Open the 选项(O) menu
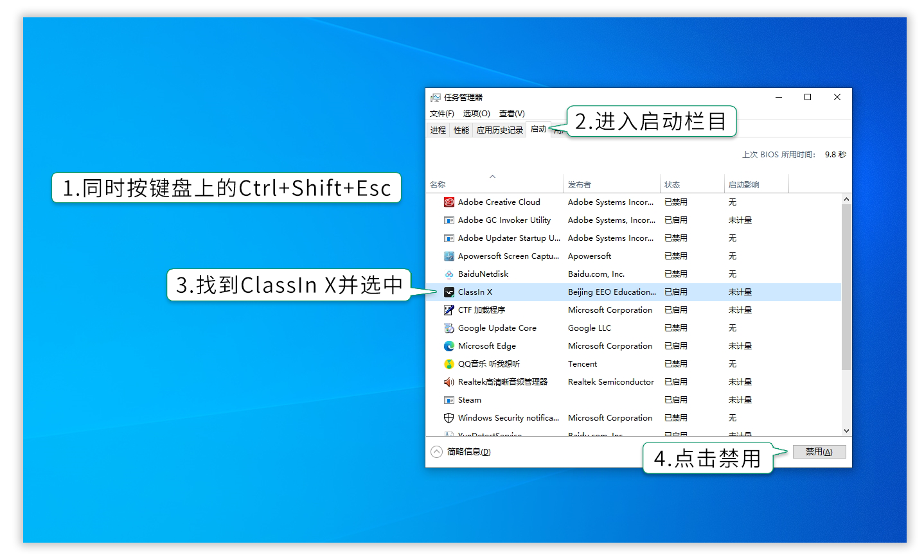The image size is (924, 560). coord(477,114)
